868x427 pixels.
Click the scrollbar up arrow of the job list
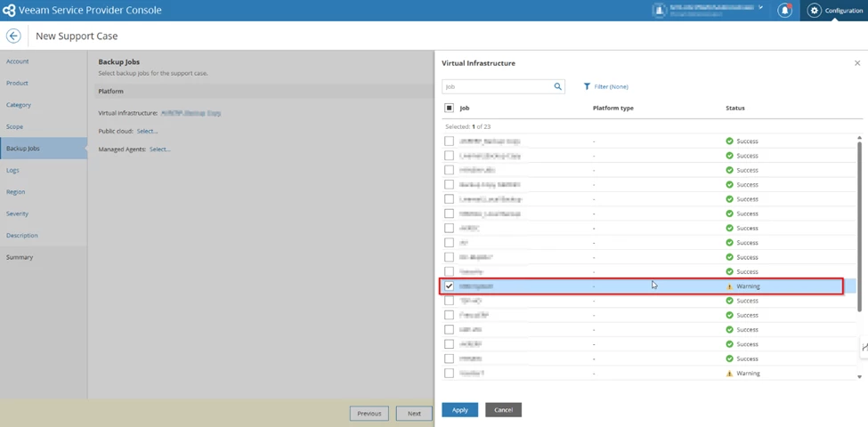point(859,138)
